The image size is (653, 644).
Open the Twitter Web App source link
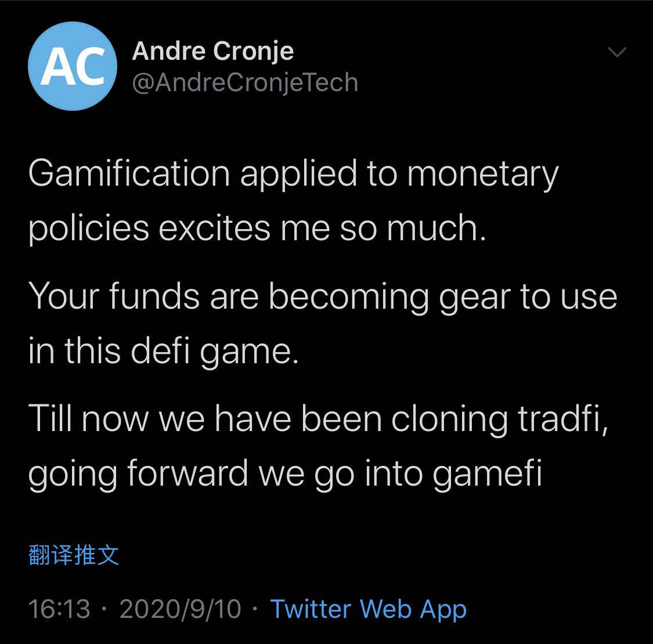pyautogui.click(x=367, y=609)
